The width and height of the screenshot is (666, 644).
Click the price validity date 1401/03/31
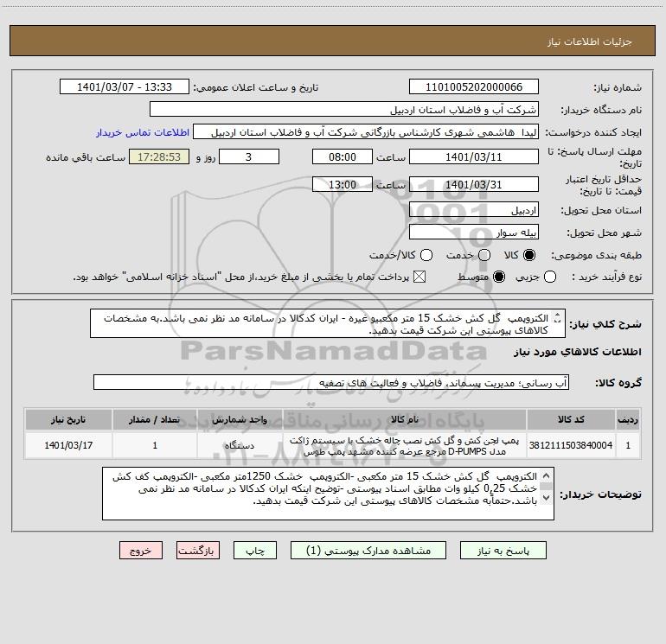pos(474,184)
